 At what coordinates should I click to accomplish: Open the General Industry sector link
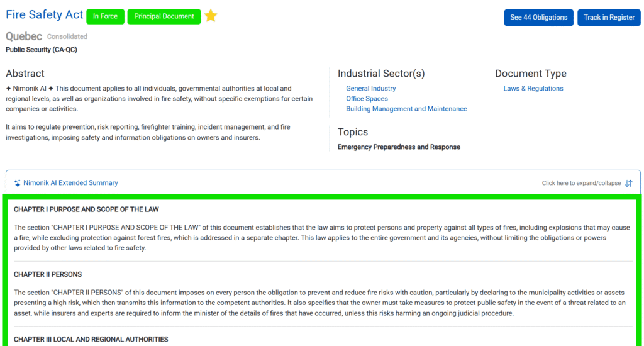point(371,89)
